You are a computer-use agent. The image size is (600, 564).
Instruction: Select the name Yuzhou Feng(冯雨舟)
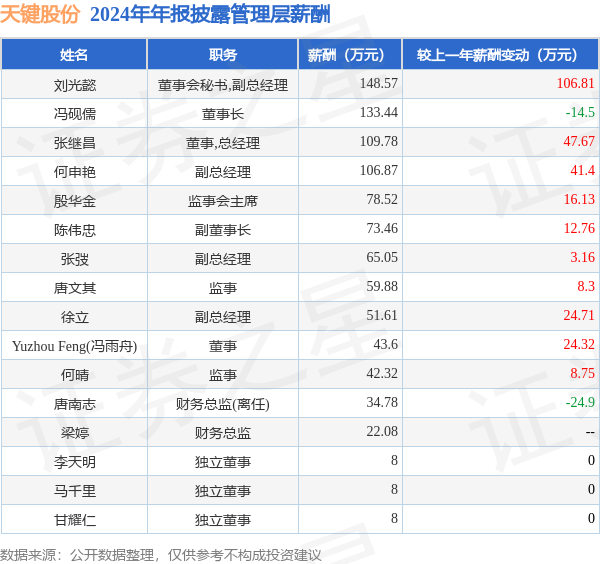click(x=75, y=346)
